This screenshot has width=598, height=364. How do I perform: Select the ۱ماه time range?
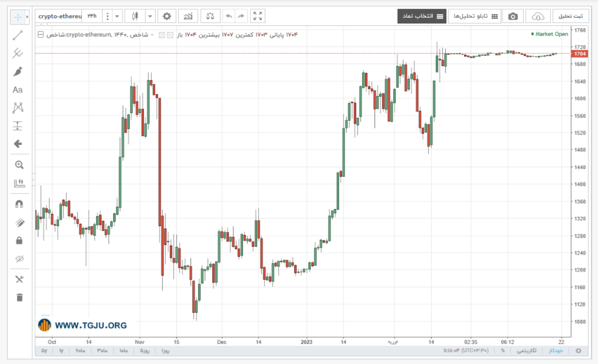point(124,351)
